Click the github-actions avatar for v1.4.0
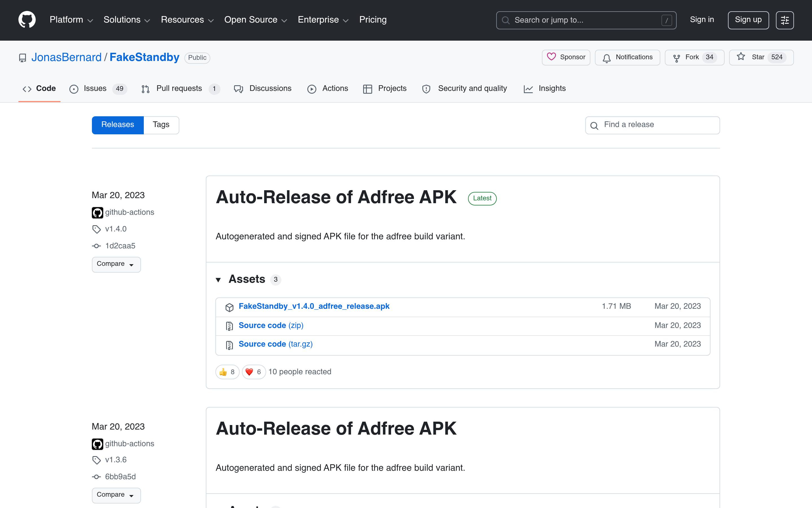Screen dimensions: 812x508 coord(97,213)
